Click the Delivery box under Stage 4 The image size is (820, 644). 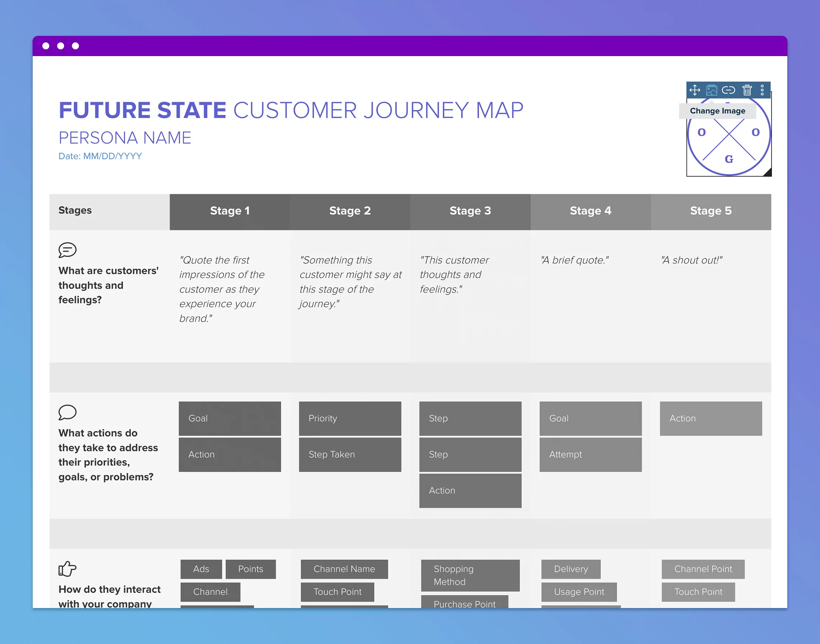[571, 569]
